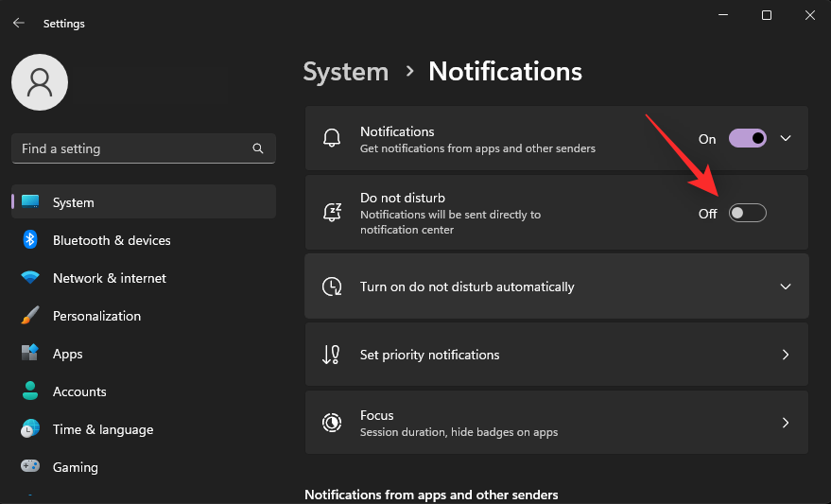
Task: Open the Apps settings category
Action: 67,354
